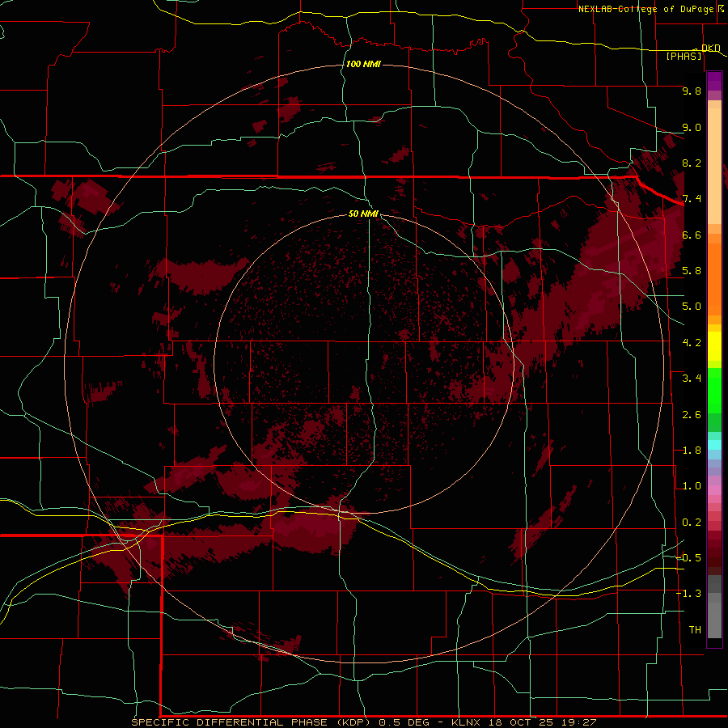Viewport: 728px width, 728px height.
Task: Click the 8.2 legend value
Action: click(692, 163)
